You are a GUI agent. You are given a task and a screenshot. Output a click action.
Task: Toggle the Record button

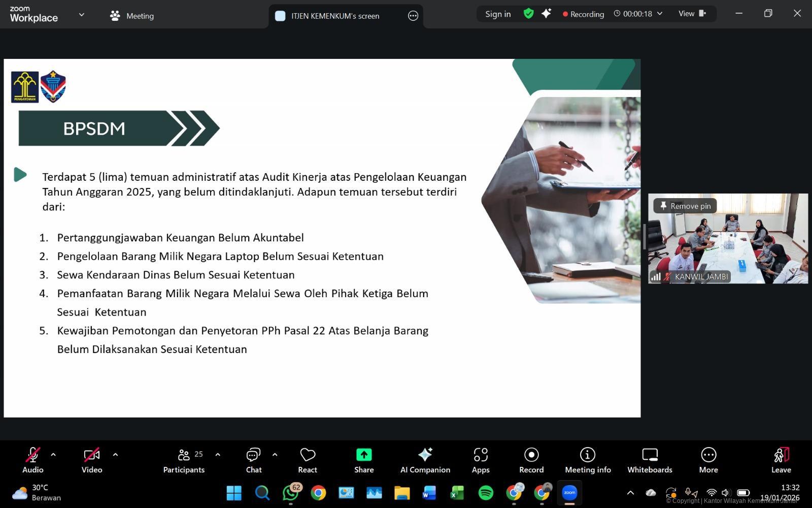(531, 460)
